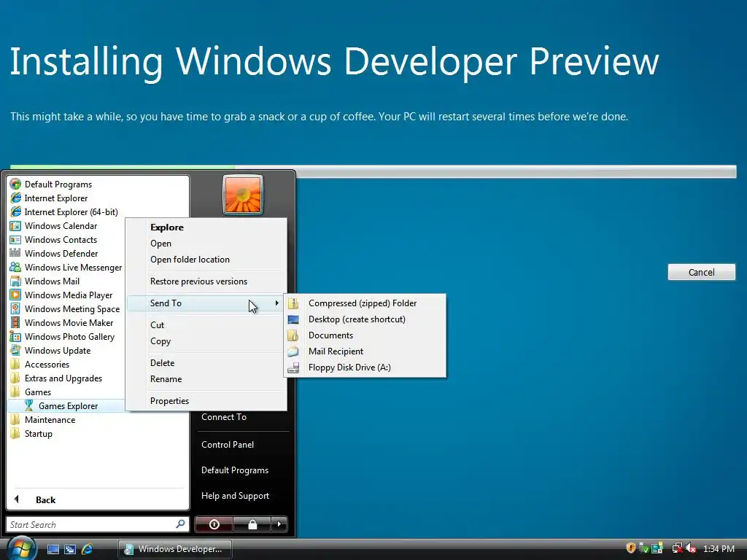Click the network disconnected tray icon

click(678, 548)
